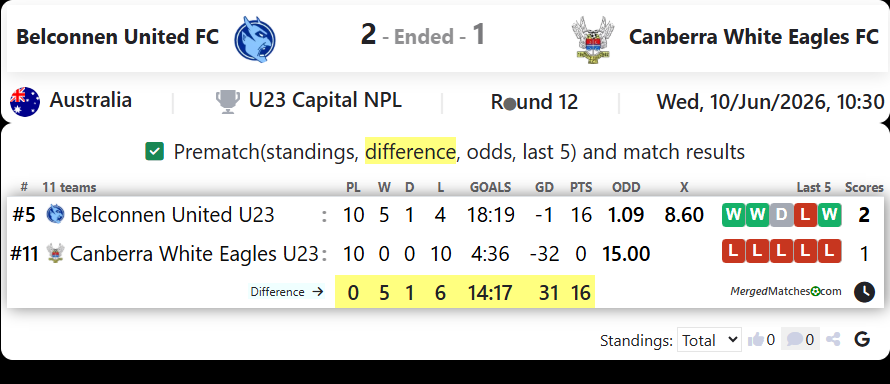Viewport: 890px width, 384px height.
Task: Click the thumbs-up like icon
Action: coord(755,340)
